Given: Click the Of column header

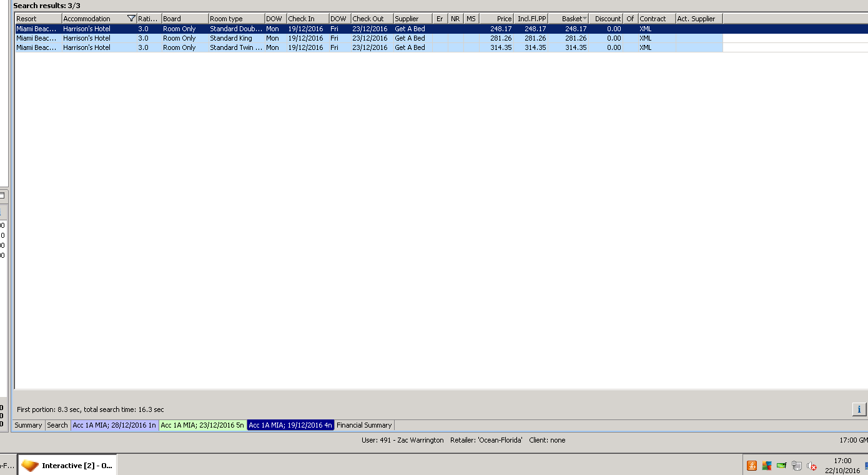Looking at the screenshot, I should tap(631, 19).
